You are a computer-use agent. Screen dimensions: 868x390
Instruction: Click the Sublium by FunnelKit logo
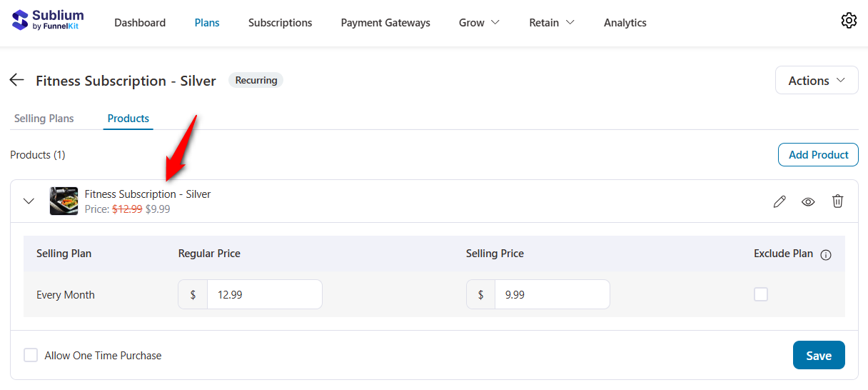48,20
